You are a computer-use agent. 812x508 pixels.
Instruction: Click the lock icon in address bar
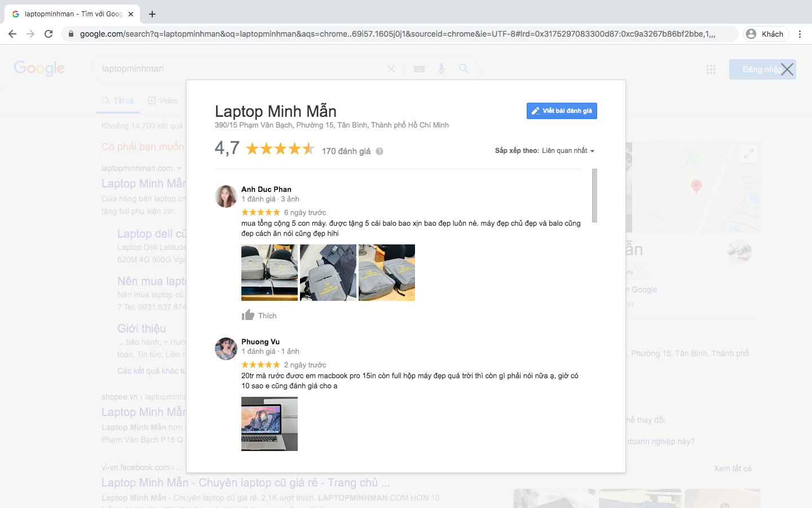(70, 34)
